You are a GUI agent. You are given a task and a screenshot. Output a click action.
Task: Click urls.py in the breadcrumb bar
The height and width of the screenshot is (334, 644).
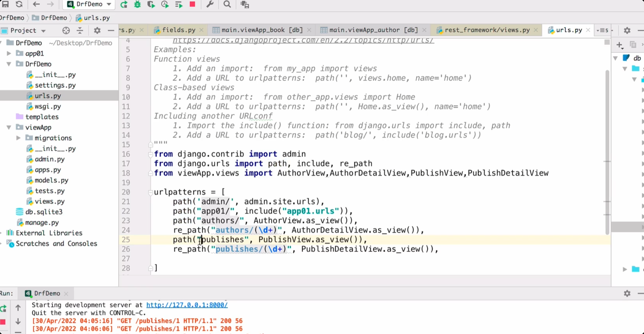(x=93, y=18)
